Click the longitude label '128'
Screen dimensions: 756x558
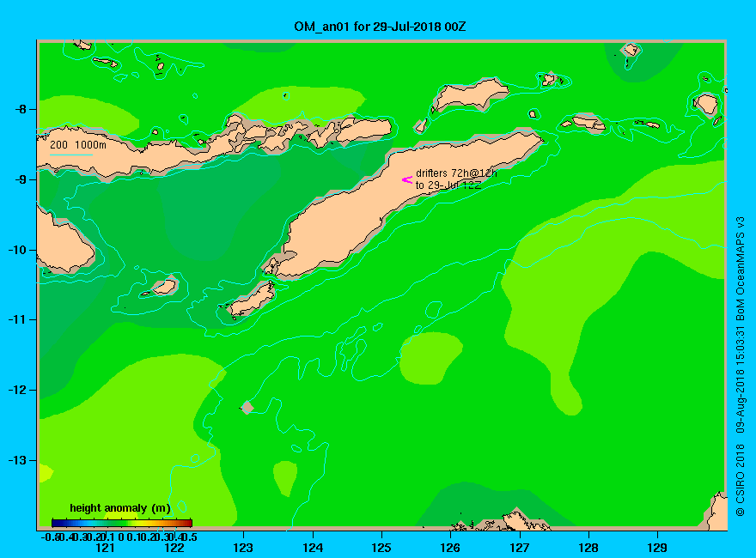point(588,548)
